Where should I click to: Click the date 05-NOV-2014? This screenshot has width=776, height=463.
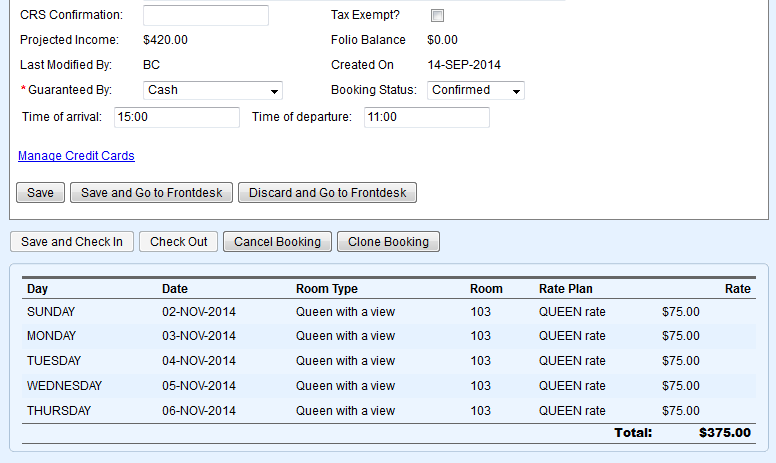pos(199,386)
